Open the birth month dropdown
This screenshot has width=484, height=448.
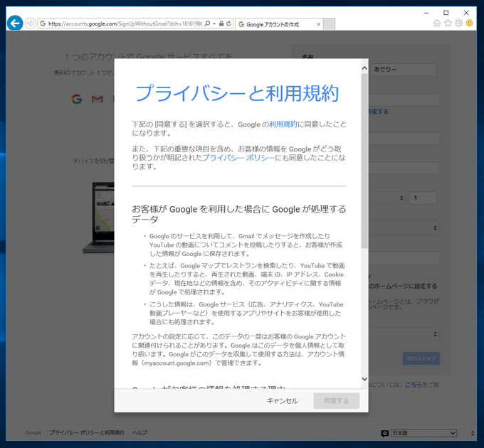coord(387,198)
